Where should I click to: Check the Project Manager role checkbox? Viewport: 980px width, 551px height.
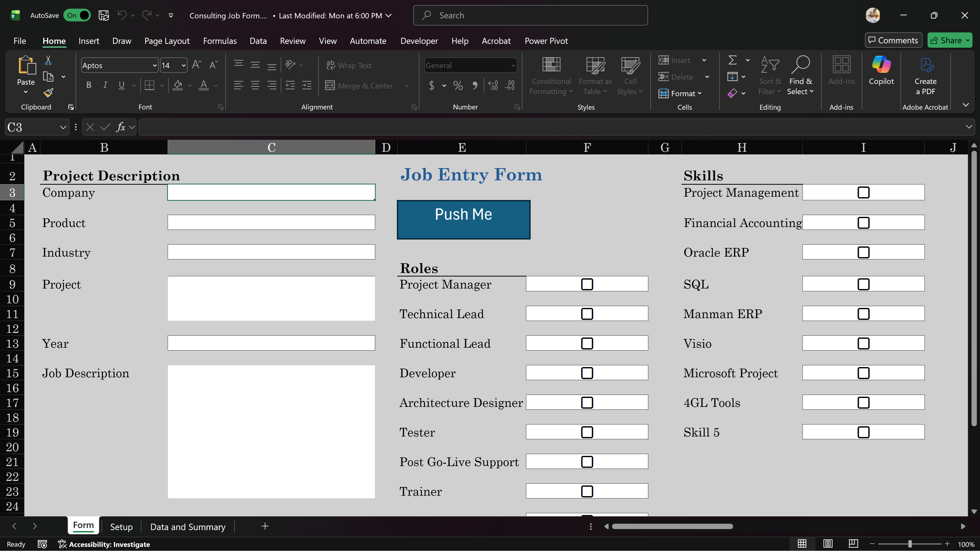tap(587, 284)
